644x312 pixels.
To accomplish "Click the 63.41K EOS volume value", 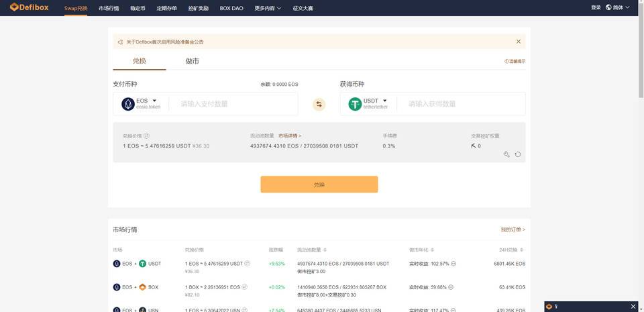I will point(512,287).
